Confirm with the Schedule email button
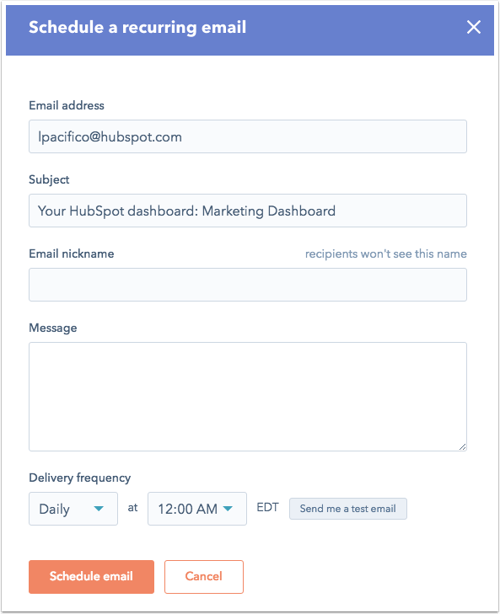Image resolution: width=500 pixels, height=614 pixels. click(91, 576)
